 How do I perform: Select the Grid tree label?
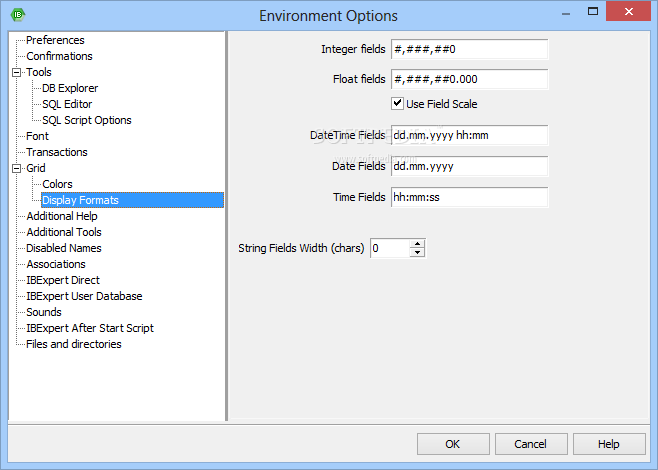[x=36, y=168]
